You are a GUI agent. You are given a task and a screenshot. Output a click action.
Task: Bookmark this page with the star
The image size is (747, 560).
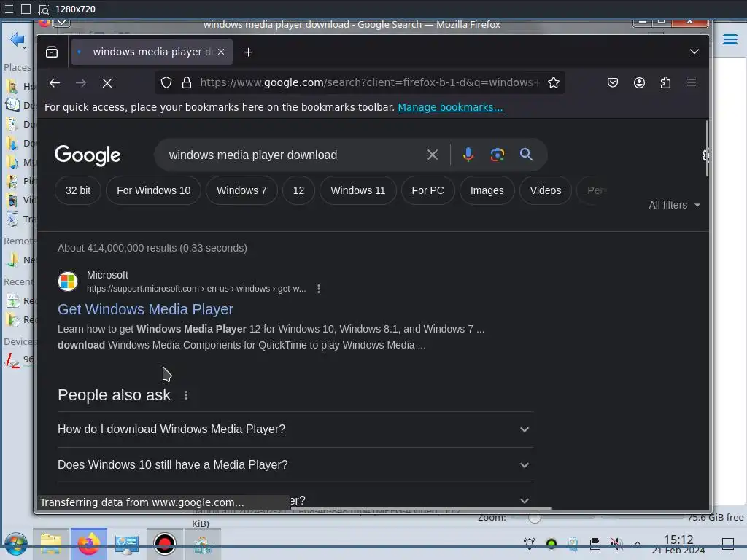click(553, 83)
